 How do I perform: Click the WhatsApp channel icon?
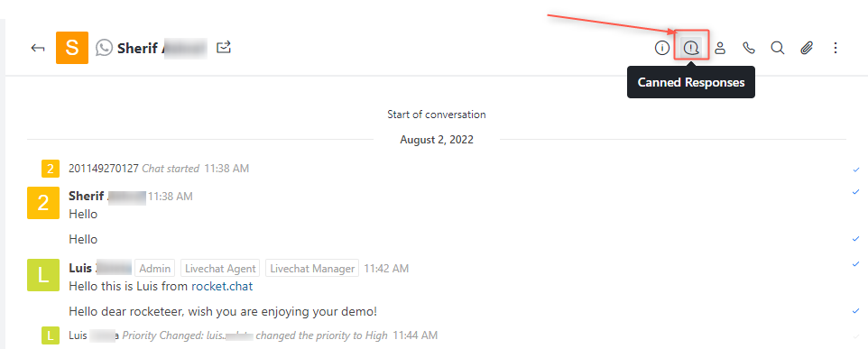coord(104,48)
